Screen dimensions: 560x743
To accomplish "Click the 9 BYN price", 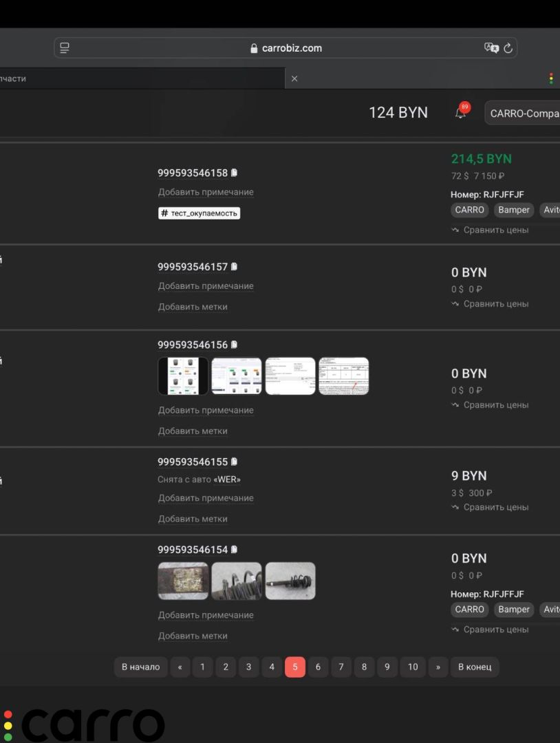I will pos(469,476).
